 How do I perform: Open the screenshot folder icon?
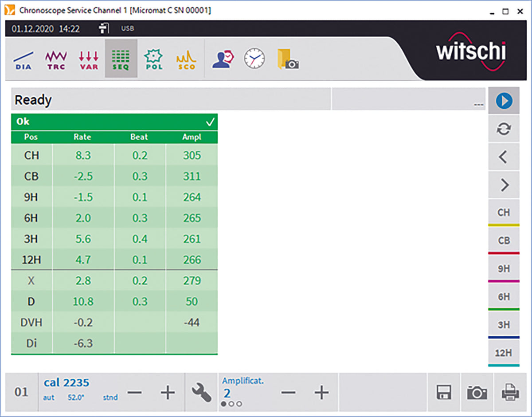[288, 59]
